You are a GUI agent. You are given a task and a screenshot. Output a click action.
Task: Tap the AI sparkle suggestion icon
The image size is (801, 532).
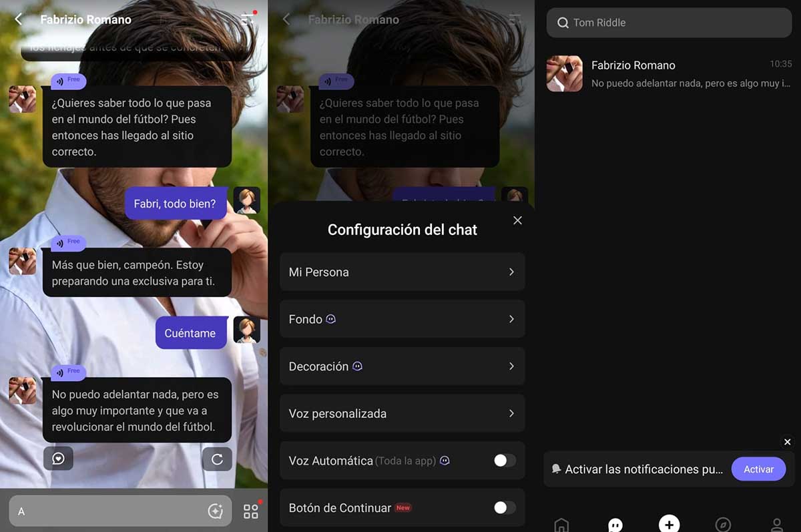tap(215, 511)
